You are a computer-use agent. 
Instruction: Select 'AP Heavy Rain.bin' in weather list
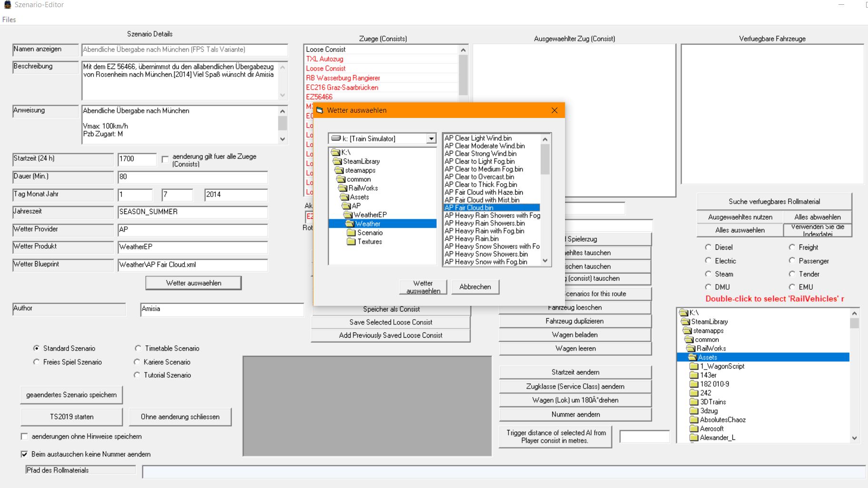click(471, 239)
